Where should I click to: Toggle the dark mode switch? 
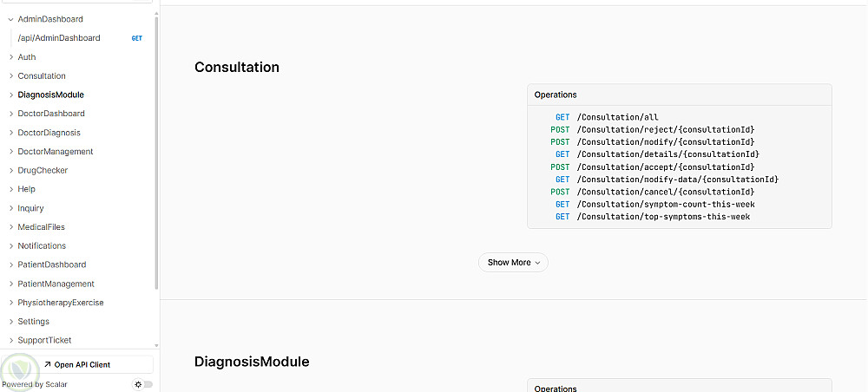(143, 384)
